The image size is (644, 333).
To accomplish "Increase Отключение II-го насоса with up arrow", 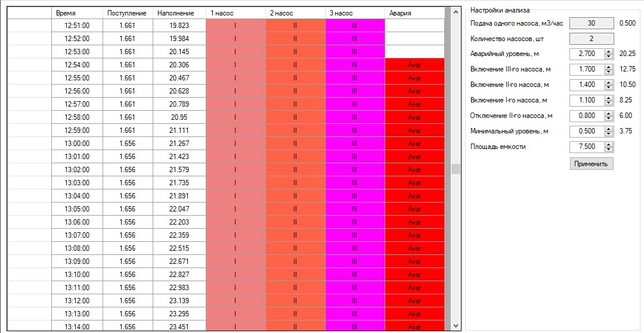I will pos(608,114).
